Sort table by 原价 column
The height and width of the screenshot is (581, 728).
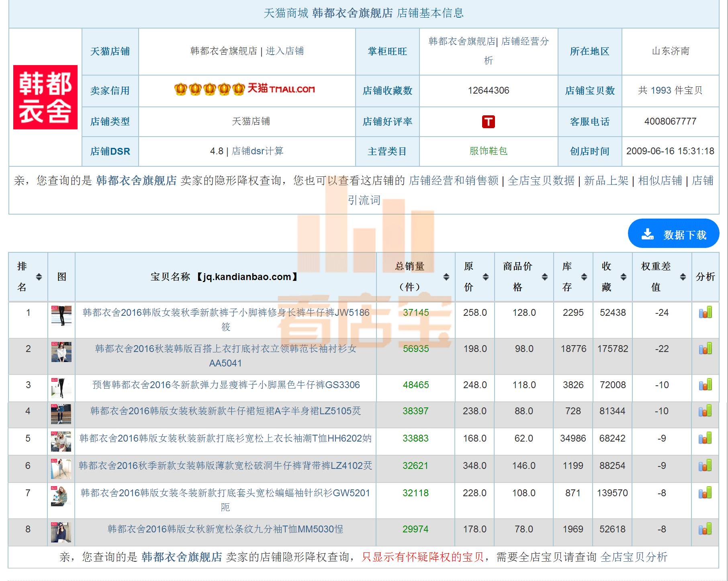pyautogui.click(x=486, y=277)
